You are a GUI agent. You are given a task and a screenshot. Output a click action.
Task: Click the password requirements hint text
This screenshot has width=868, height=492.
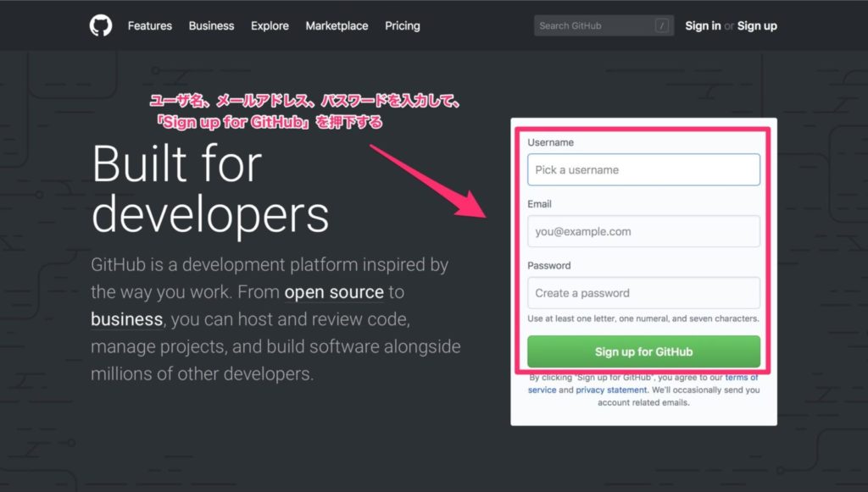[x=643, y=318]
